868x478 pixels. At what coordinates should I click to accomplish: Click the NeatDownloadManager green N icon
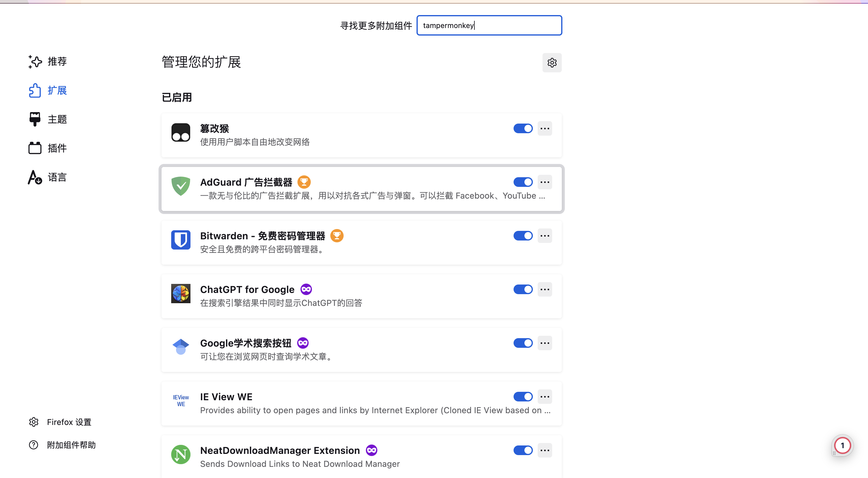181,454
